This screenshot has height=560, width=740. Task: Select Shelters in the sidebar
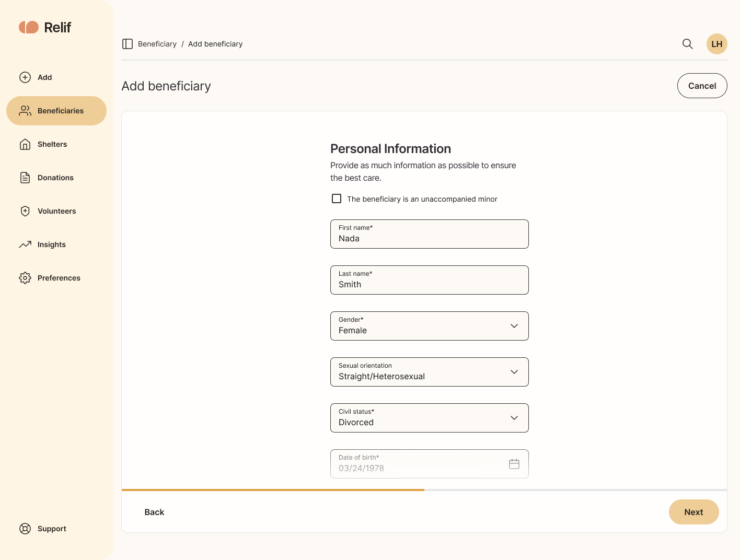(56, 144)
